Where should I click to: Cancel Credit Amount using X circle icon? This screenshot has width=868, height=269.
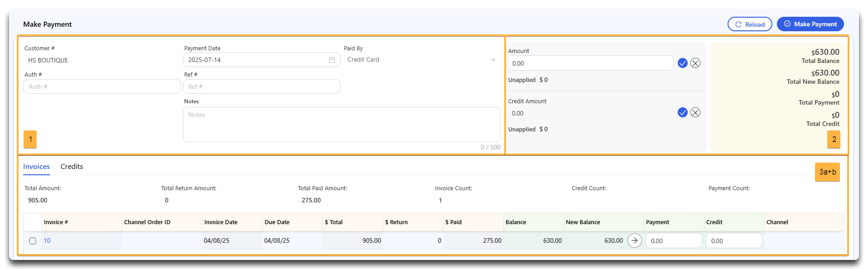point(695,112)
